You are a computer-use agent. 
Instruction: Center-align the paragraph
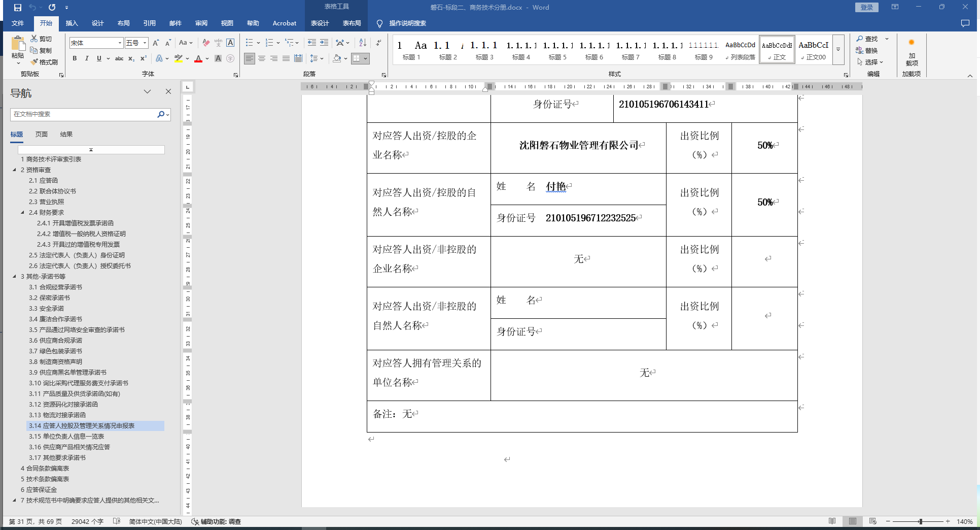262,58
